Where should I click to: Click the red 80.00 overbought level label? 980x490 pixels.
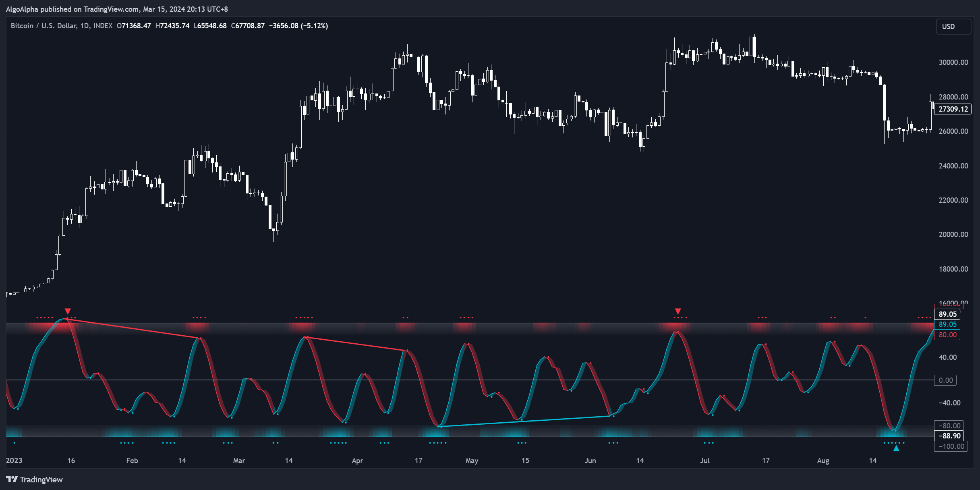[947, 335]
